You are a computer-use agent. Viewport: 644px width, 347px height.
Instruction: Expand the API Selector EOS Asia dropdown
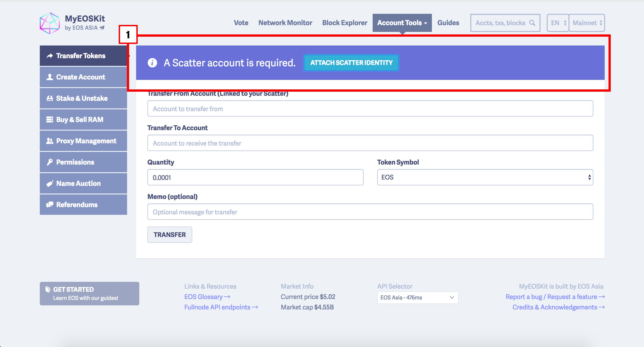click(x=417, y=297)
